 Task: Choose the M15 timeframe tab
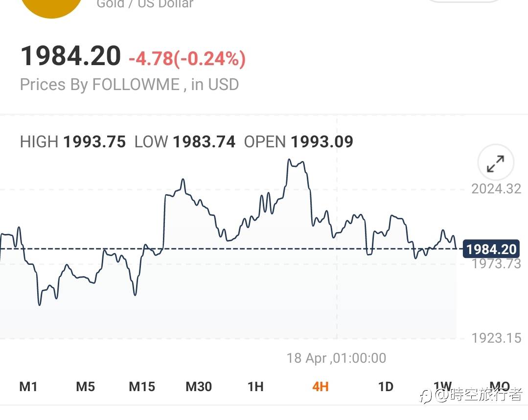[x=142, y=387]
